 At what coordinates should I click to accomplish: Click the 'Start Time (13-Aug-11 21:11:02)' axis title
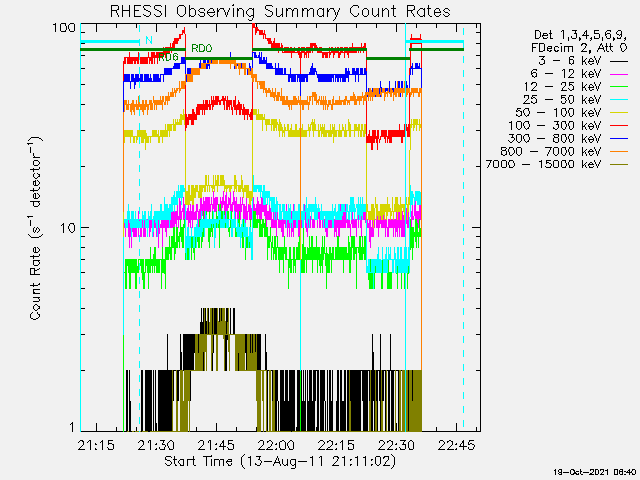pos(280,462)
